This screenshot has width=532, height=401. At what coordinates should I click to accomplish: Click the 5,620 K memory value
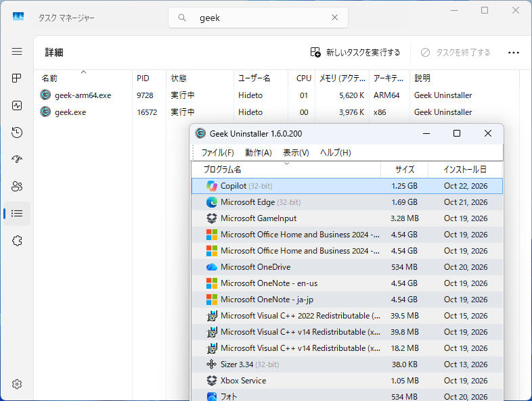[351, 95]
